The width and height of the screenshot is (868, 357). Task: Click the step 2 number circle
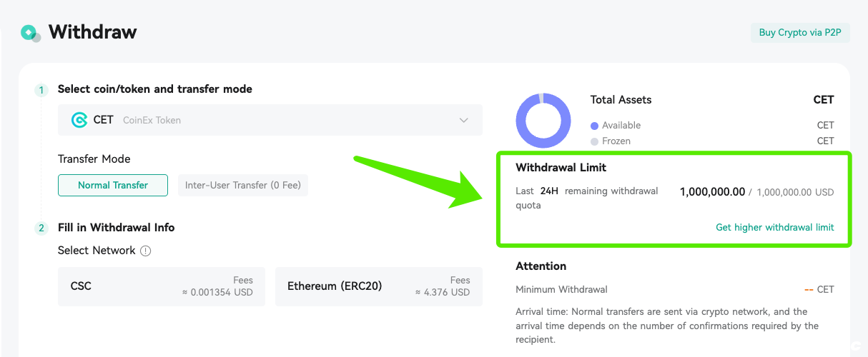coord(41,228)
